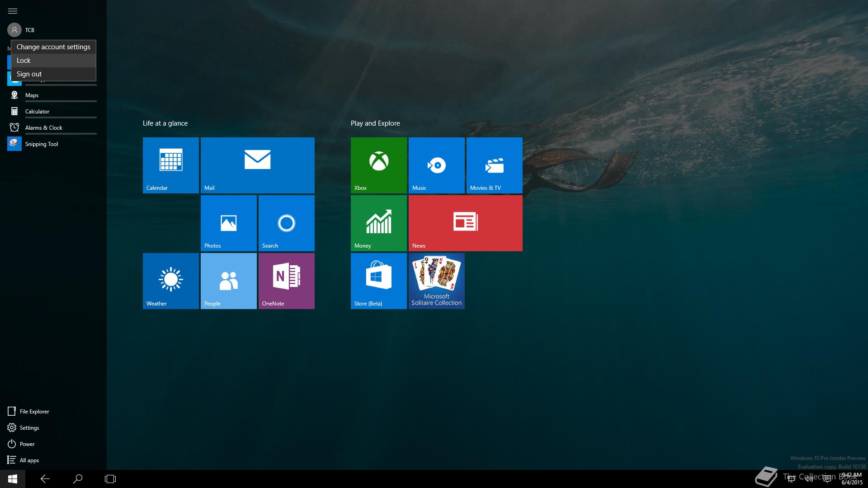
Task: Click the Play and Explore group title
Action: click(x=375, y=123)
